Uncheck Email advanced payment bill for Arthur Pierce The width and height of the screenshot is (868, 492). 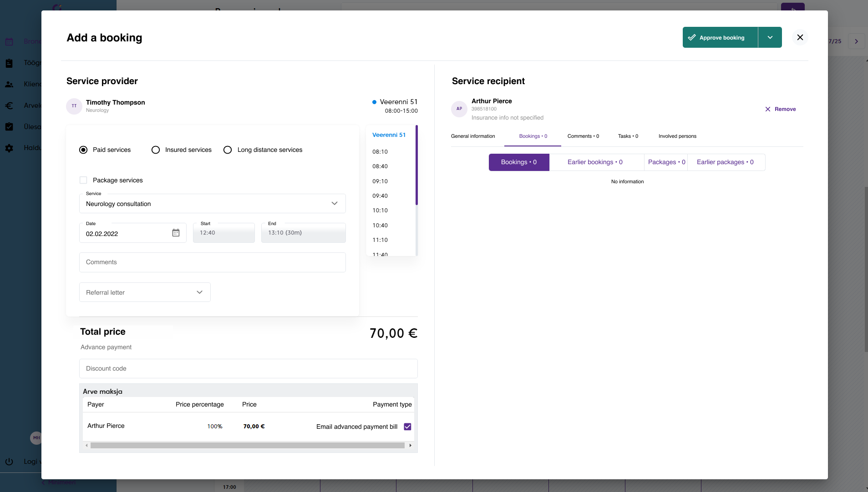pos(407,427)
